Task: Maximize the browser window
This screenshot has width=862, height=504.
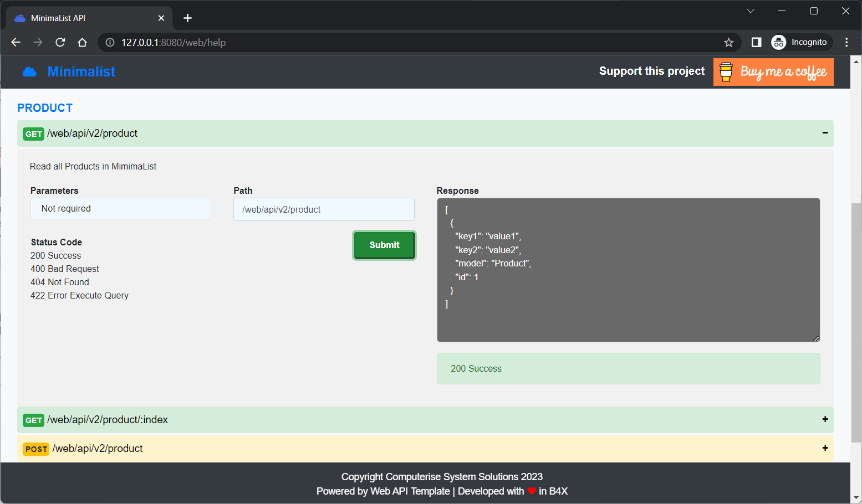Action: point(814,11)
